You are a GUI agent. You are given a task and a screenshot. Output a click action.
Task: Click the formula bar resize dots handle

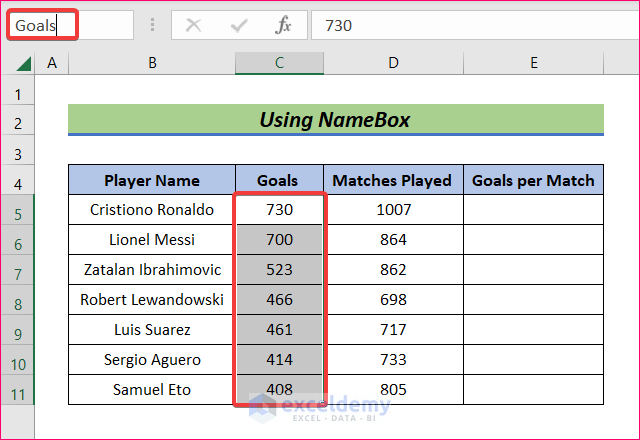pyautogui.click(x=152, y=25)
